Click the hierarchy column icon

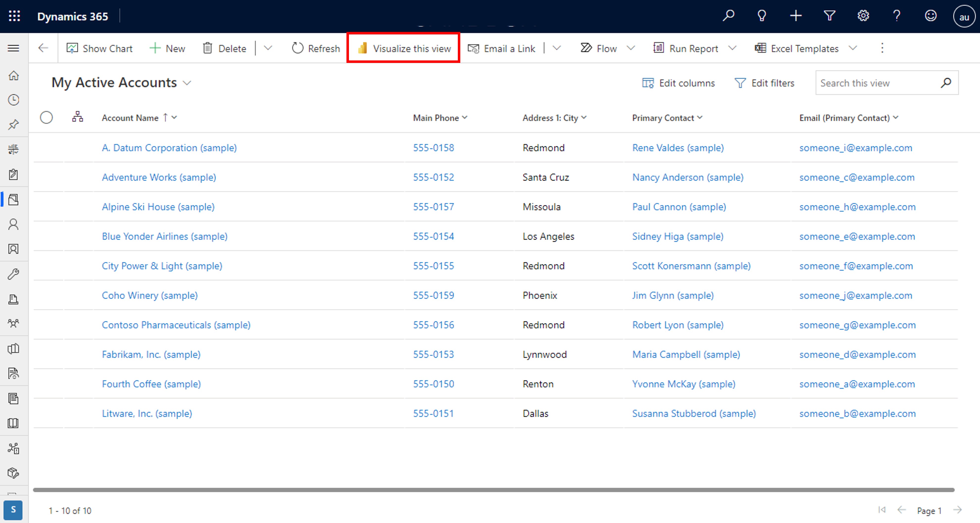78,117
